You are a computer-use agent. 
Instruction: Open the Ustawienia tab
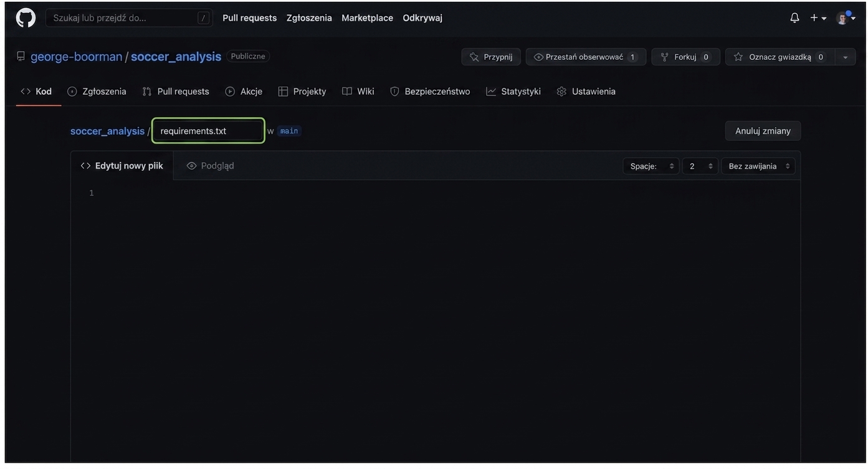(x=586, y=92)
